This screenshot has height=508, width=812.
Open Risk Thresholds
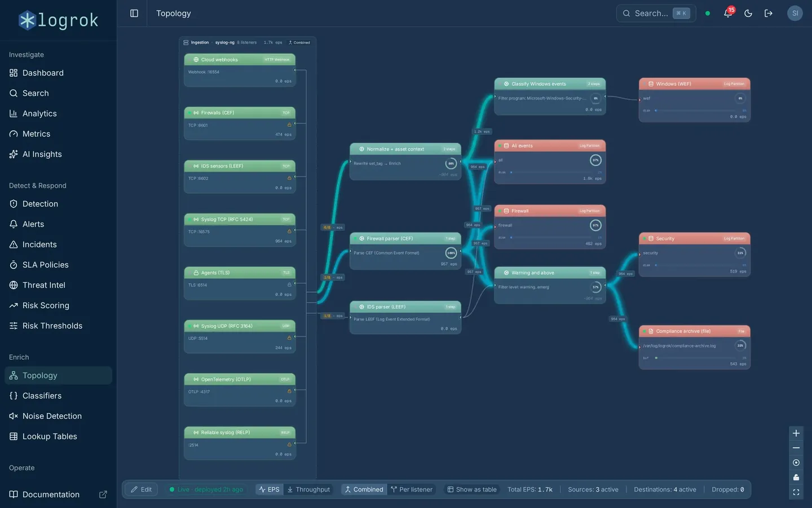point(58,326)
